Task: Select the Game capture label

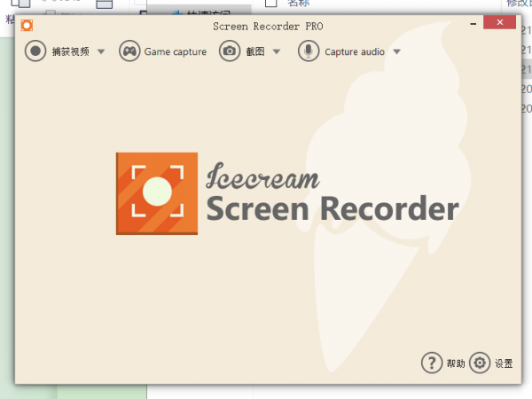Action: tap(175, 52)
